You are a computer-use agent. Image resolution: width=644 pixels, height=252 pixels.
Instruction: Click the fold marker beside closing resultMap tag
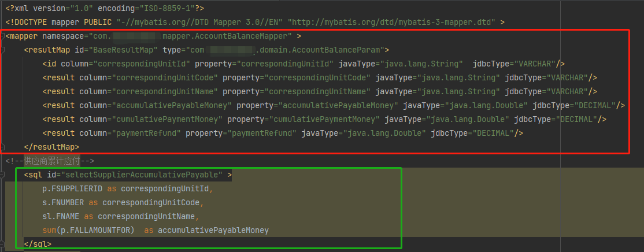point(3,147)
